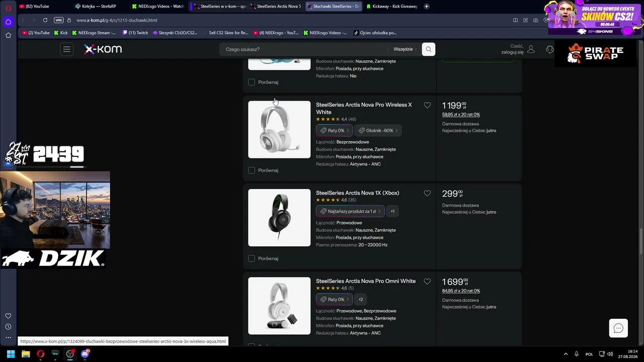
Task: Open SteelSeries Arctis Nova Pro Wireless X White title
Action: [x=364, y=109]
